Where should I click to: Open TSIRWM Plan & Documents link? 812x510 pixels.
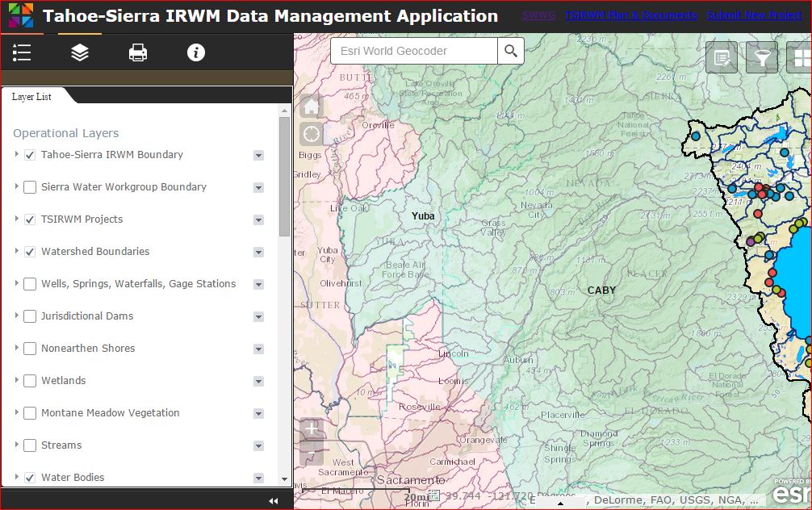click(x=630, y=15)
